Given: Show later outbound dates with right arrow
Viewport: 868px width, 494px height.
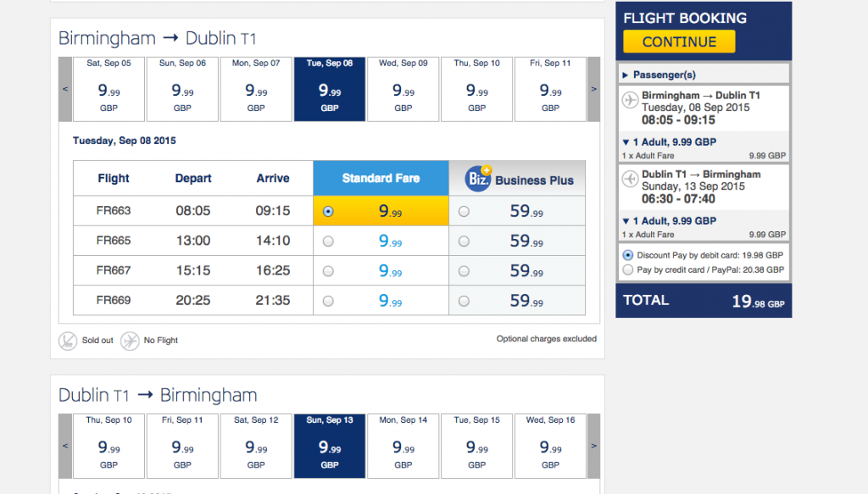Looking at the screenshot, I should [593, 89].
